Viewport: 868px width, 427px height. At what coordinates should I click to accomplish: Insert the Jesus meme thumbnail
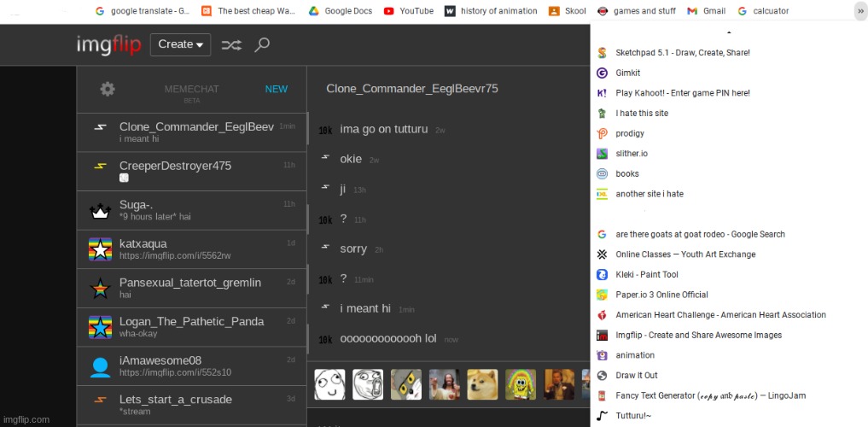(445, 384)
